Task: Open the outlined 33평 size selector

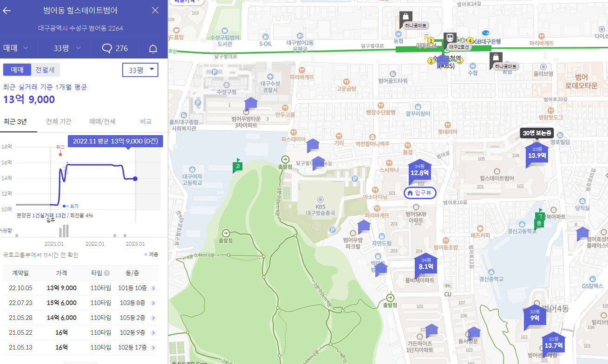Action: (x=140, y=70)
